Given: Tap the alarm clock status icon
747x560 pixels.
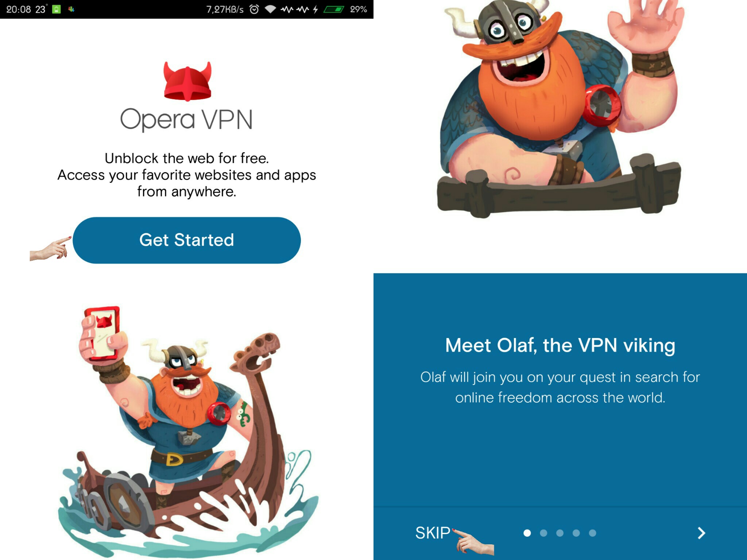Looking at the screenshot, I should 254,9.
